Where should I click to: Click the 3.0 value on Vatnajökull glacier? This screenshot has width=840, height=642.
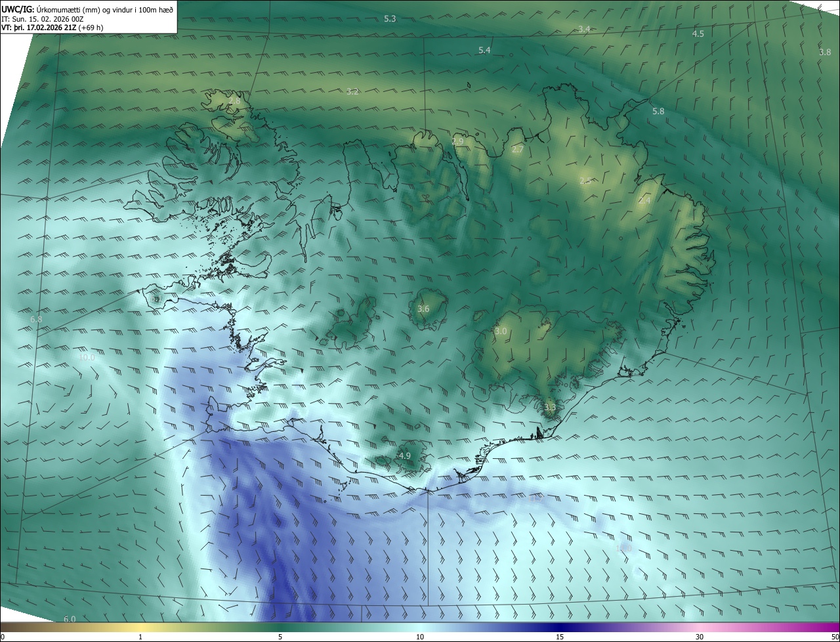pos(501,332)
